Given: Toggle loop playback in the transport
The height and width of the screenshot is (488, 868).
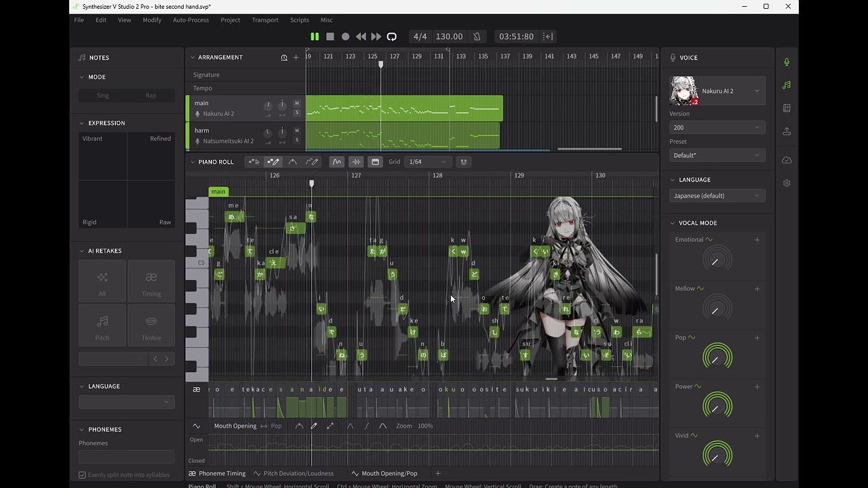Looking at the screenshot, I should coord(392,37).
